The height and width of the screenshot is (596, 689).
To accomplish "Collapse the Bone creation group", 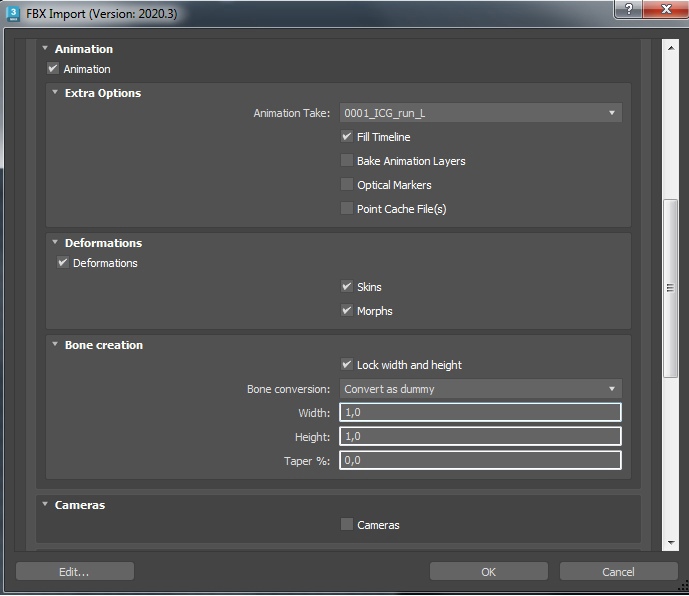I will (x=55, y=344).
